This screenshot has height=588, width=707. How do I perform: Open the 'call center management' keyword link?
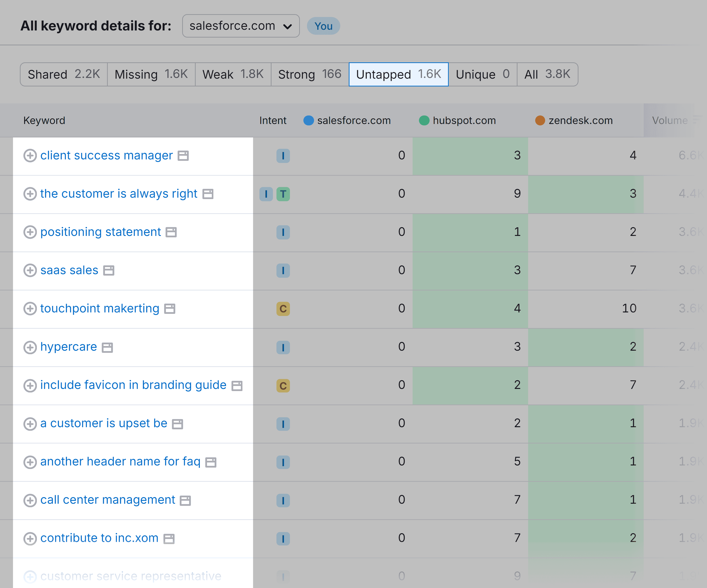[108, 500]
